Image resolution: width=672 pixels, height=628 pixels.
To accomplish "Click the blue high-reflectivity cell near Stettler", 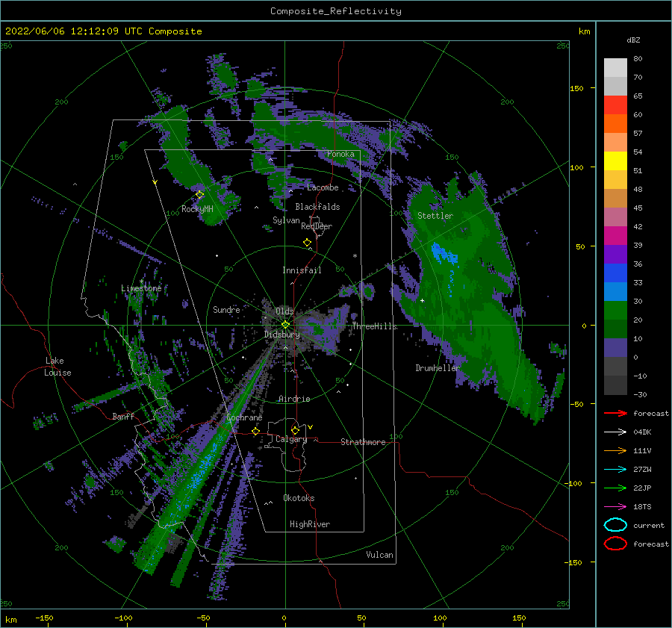I will point(444,254).
